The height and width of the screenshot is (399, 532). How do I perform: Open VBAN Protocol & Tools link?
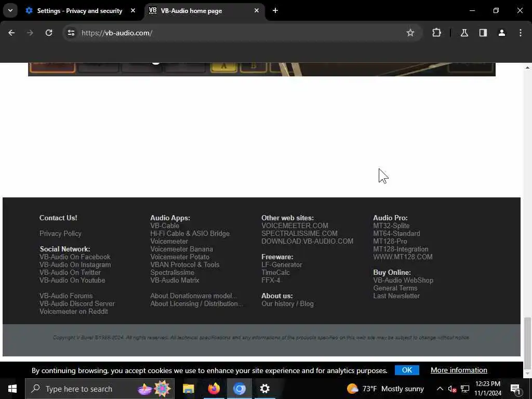tap(184, 264)
